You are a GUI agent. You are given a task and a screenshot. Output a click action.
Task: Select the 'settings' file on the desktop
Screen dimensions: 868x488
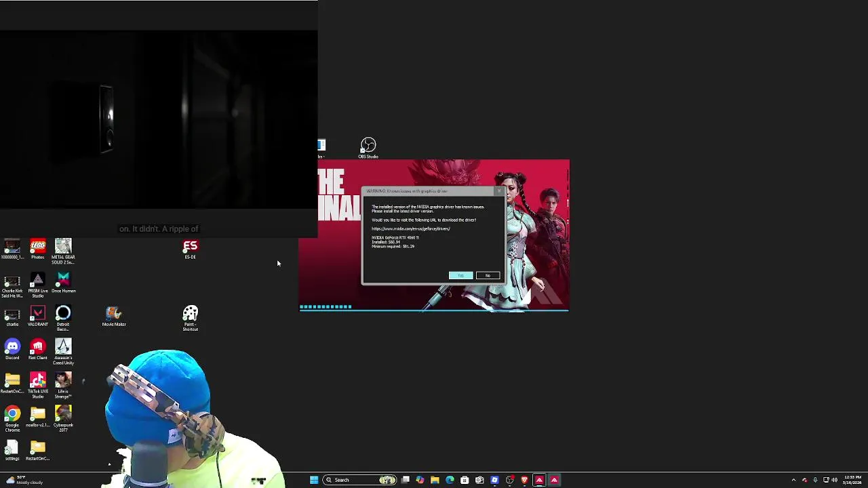tap(12, 451)
